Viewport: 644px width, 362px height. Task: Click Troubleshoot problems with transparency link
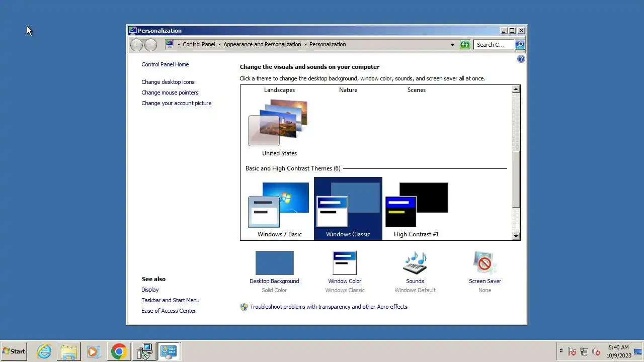[x=329, y=307]
